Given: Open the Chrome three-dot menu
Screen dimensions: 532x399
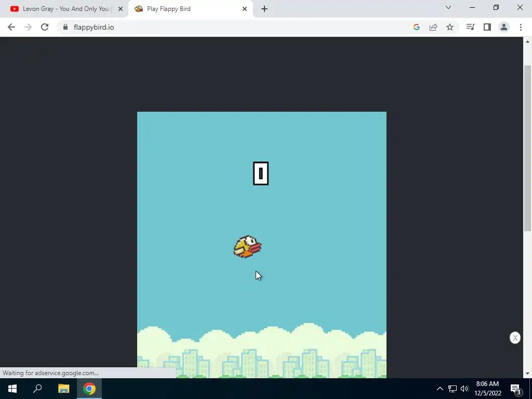Looking at the screenshot, I should pyautogui.click(x=521, y=27).
